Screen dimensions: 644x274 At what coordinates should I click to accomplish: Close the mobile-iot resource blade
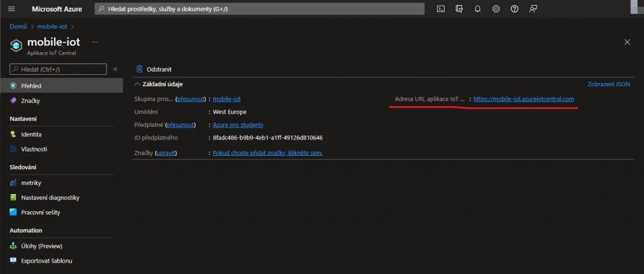click(627, 42)
